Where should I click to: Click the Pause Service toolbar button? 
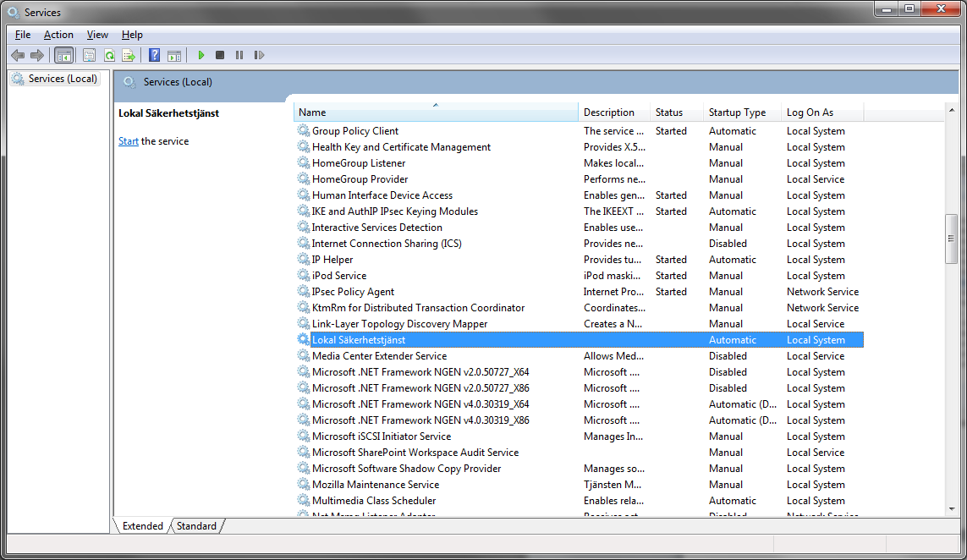tap(239, 56)
